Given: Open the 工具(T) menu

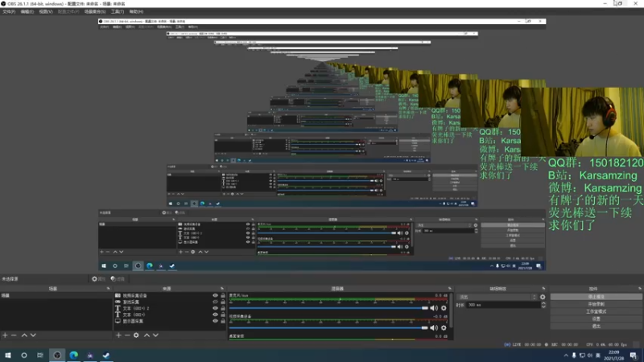Looking at the screenshot, I should pyautogui.click(x=117, y=11).
